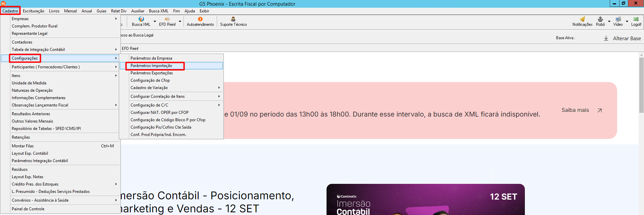The height and width of the screenshot is (215, 644).
Task: Click Alterar Base button
Action: (x=627, y=39)
